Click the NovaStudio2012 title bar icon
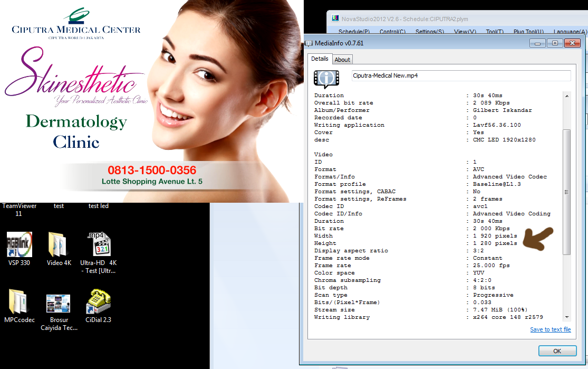Image resolution: width=588 pixels, height=369 pixels. (x=335, y=18)
